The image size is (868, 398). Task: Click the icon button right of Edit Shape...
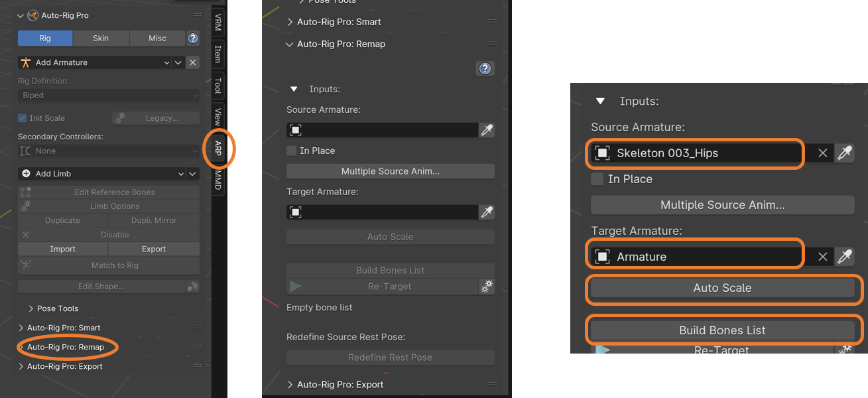point(192,287)
